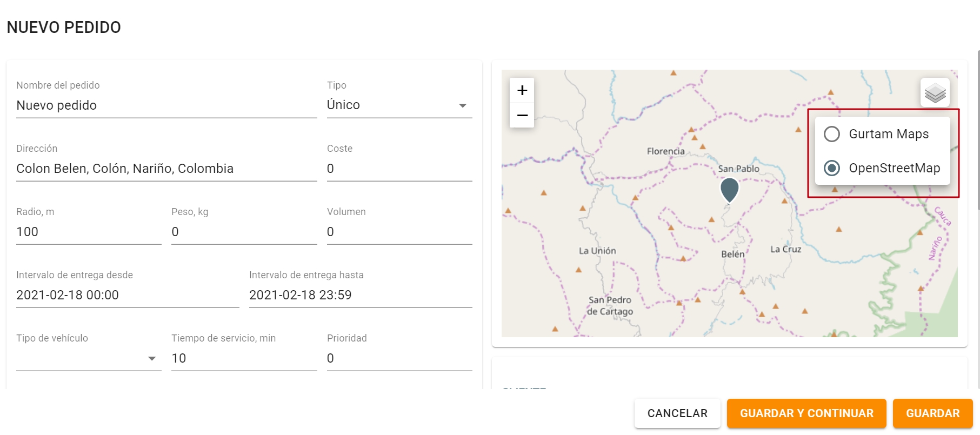Open the Tipo dropdown
This screenshot has width=980, height=435.
click(399, 105)
